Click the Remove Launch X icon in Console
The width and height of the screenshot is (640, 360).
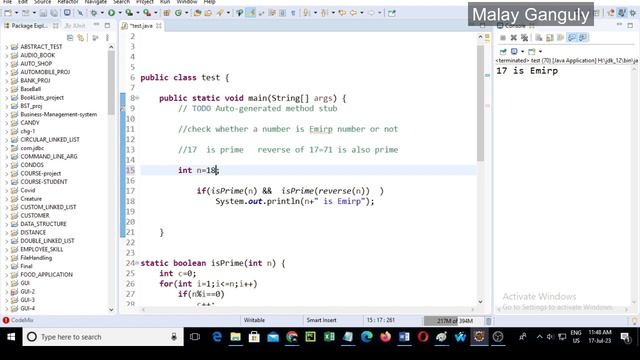(513, 38)
